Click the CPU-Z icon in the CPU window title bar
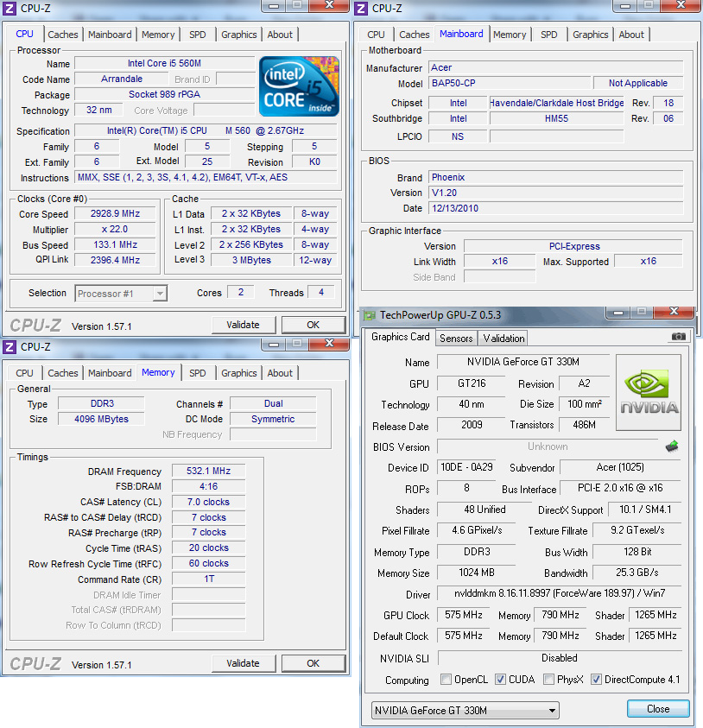The image size is (703, 728). click(x=9, y=8)
